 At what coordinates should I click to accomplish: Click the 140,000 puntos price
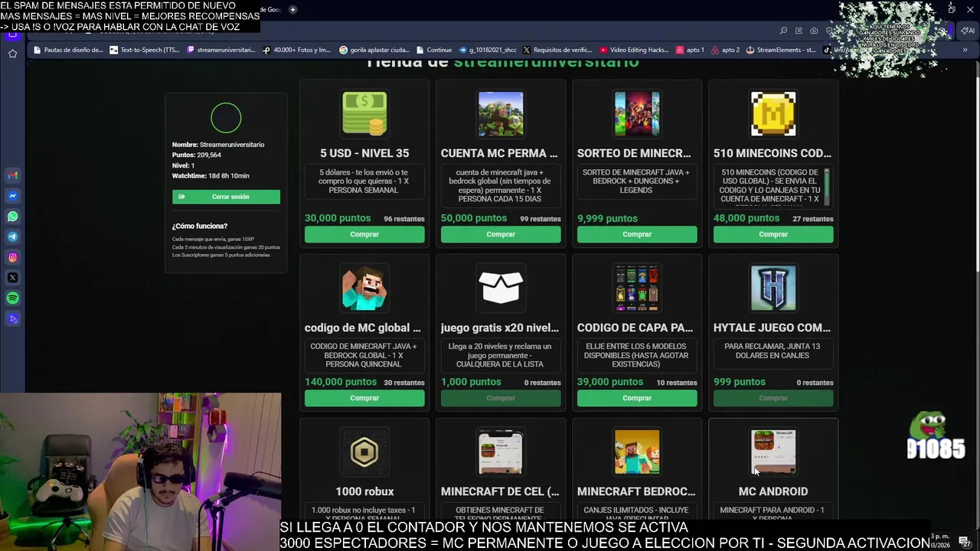point(341,382)
